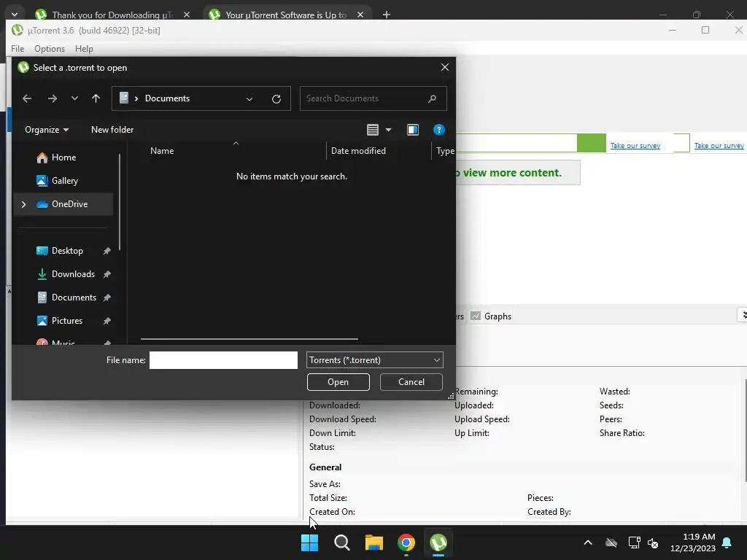
Task: Click the µTorrent taskbar icon
Action: 438,542
